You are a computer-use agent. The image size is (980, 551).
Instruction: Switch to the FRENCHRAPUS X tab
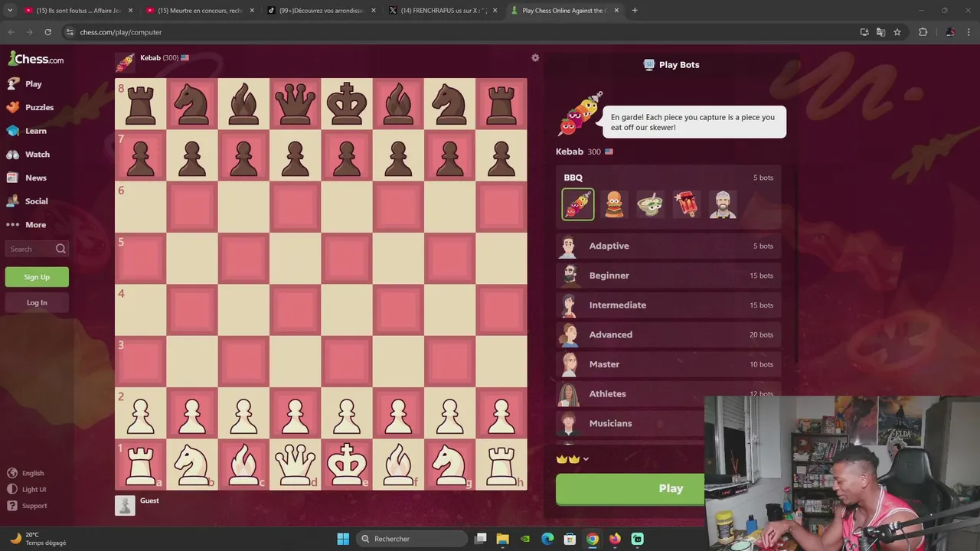tap(443, 11)
